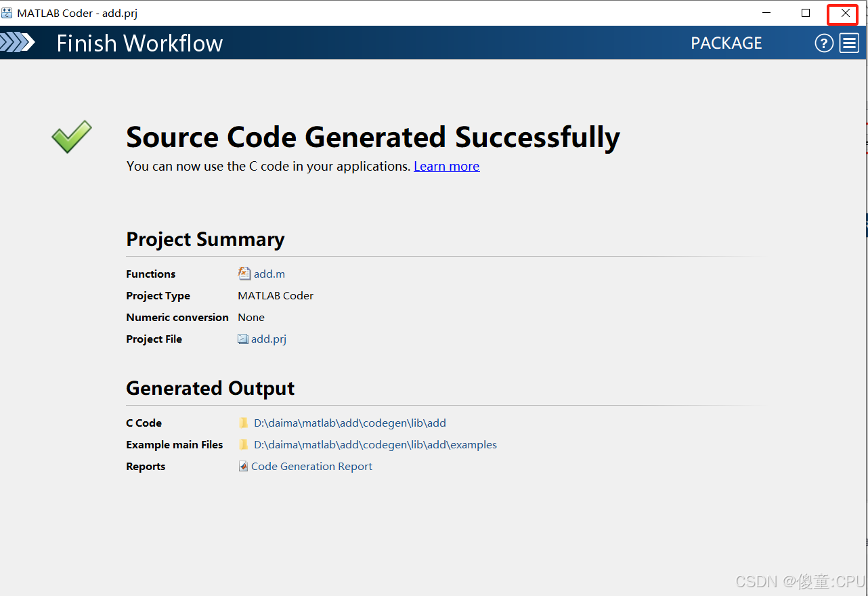Click the add.m function file icon
868x596 pixels.
tap(244, 274)
